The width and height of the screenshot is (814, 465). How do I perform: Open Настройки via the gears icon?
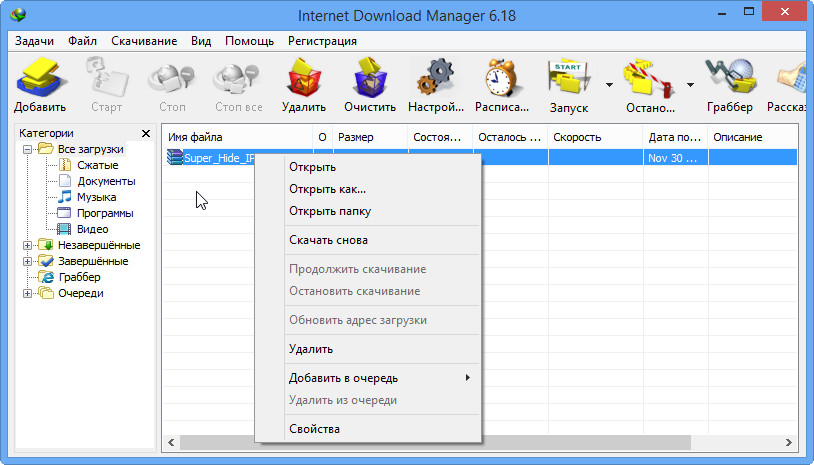436,78
